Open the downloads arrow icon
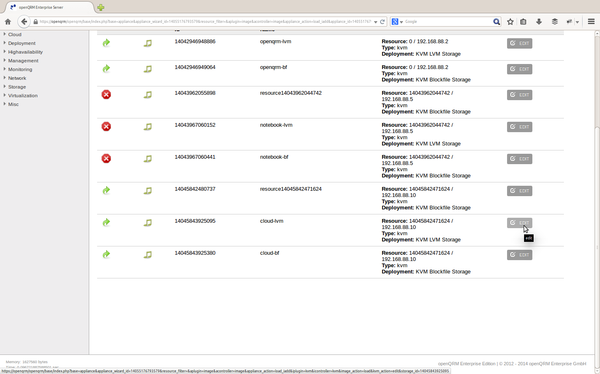Screen dimensions: 600x374 click(x=539, y=22)
